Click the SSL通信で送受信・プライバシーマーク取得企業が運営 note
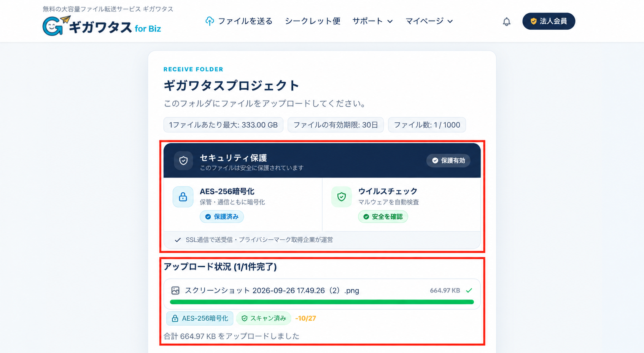Screen dimensions: 644x353 259,240
